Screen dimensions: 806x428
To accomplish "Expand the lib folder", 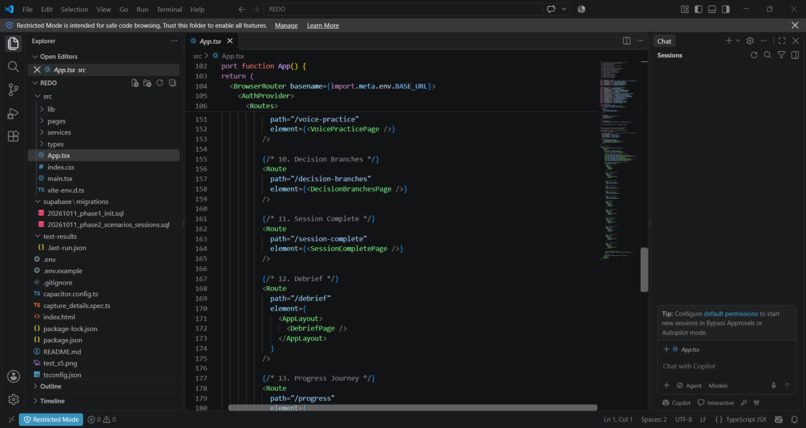I will click(51, 109).
